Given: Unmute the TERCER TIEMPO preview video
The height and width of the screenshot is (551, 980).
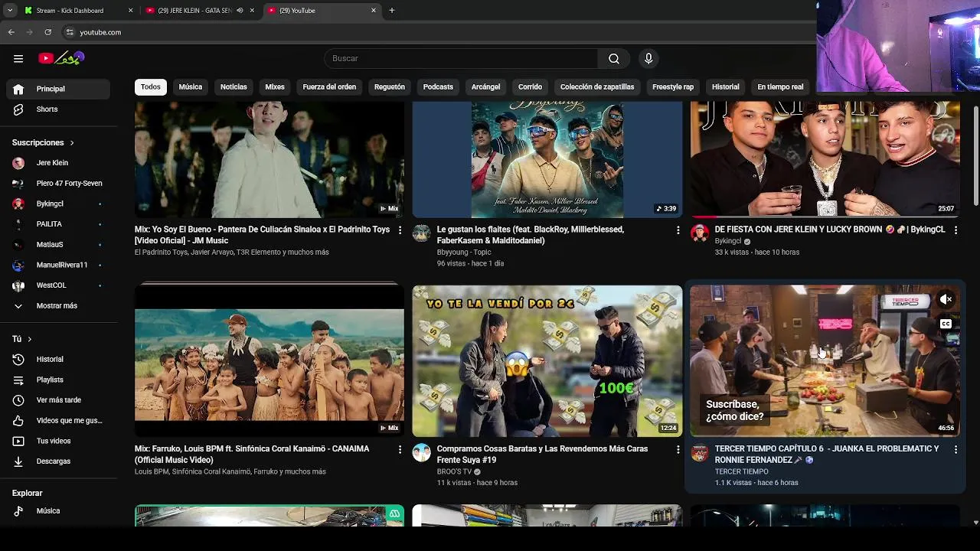Looking at the screenshot, I should click(x=946, y=300).
